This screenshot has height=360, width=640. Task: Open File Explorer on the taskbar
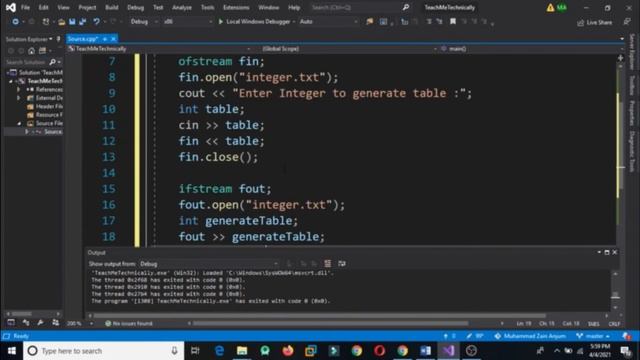click(242, 351)
